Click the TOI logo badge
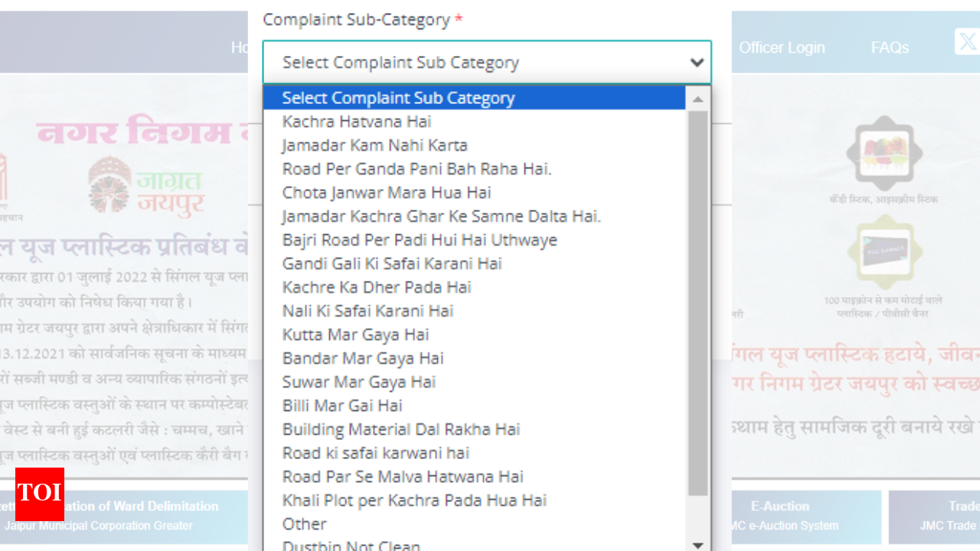Viewport: 980px width, 551px height. tap(40, 494)
